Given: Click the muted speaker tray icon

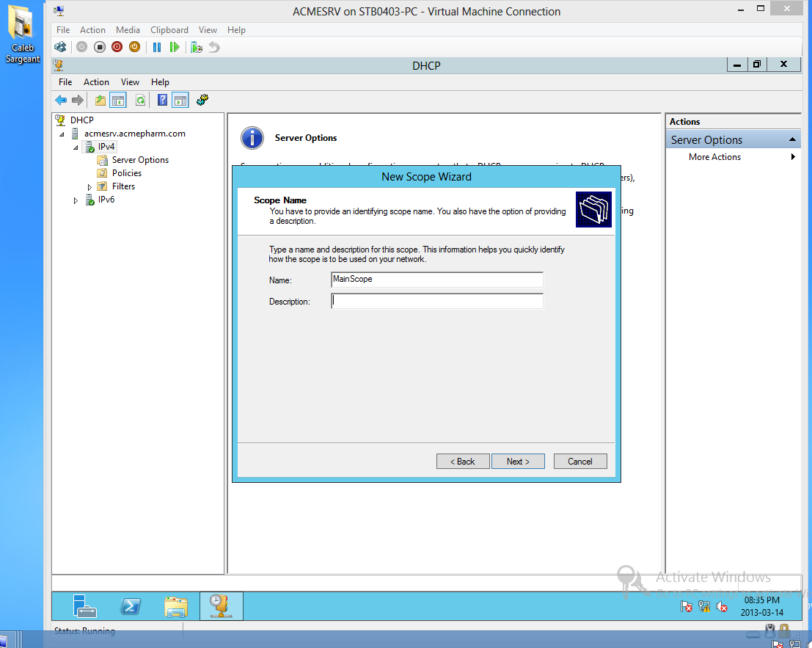Looking at the screenshot, I should tap(721, 606).
